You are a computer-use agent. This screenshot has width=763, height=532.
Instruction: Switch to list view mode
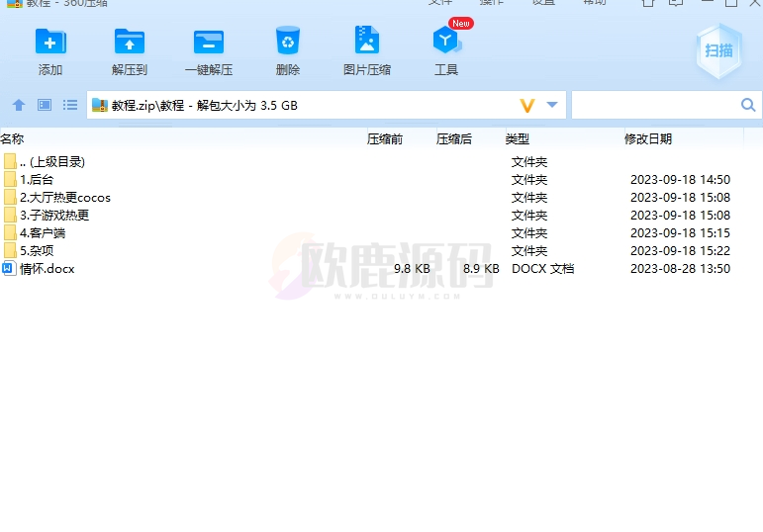click(70, 105)
